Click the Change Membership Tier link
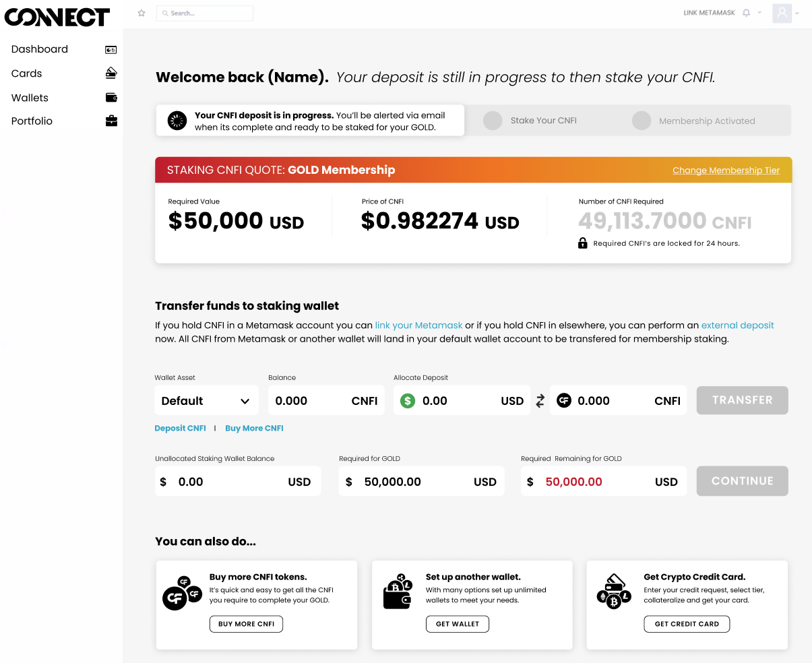The image size is (812, 663). click(726, 170)
